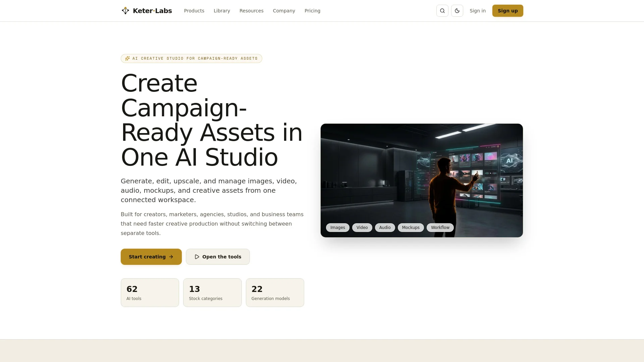This screenshot has width=644, height=362.
Task: Open the Resources menu
Action: pyautogui.click(x=252, y=11)
